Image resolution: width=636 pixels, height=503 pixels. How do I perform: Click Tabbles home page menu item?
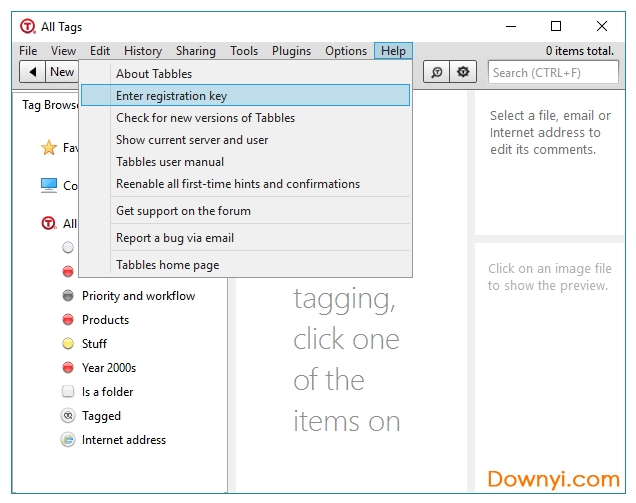167,265
